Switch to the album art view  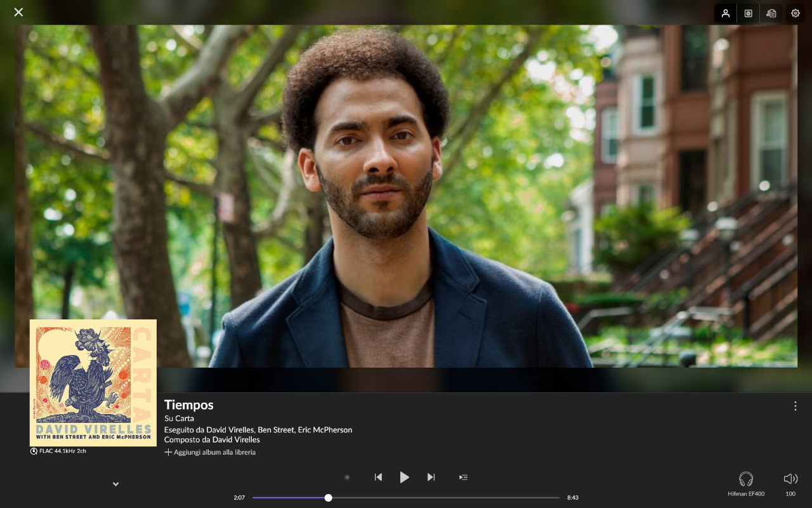coord(748,13)
